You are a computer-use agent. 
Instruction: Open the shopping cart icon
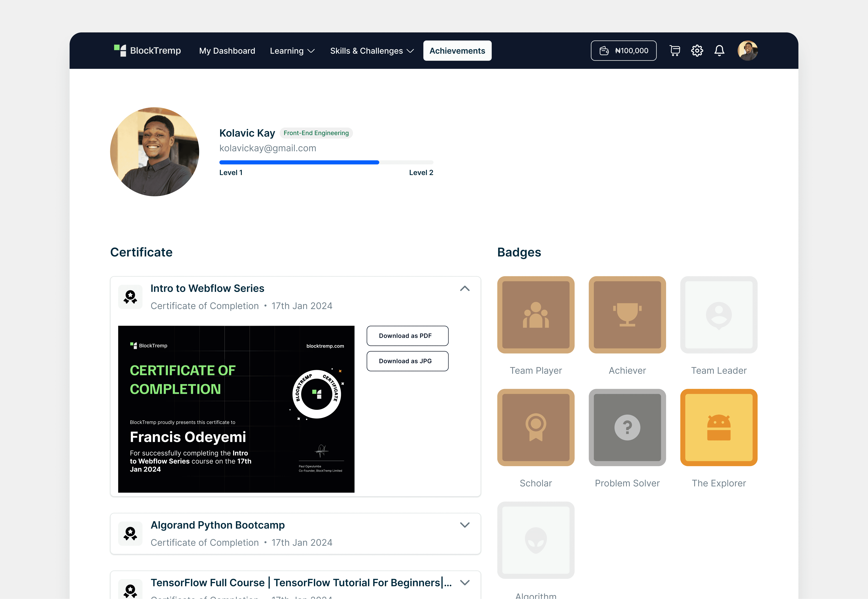click(674, 51)
